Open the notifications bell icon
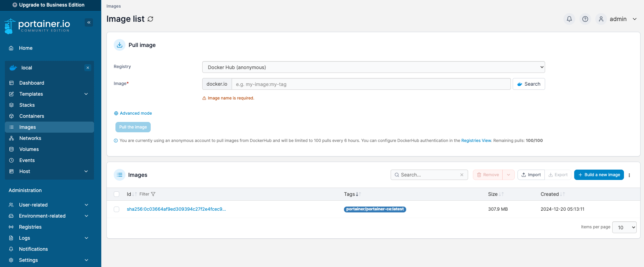The image size is (644, 267). tap(569, 19)
